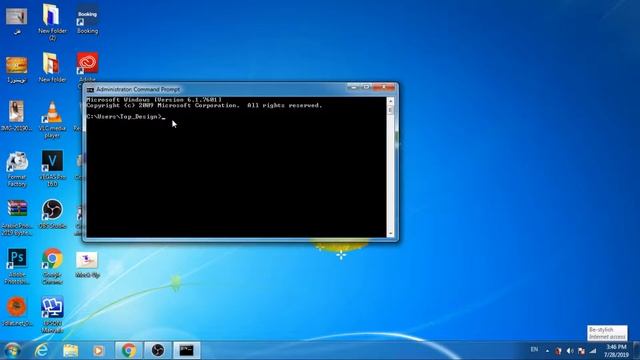The image size is (640, 360).
Task: Open the Action Center flag icon
Action: (581, 351)
